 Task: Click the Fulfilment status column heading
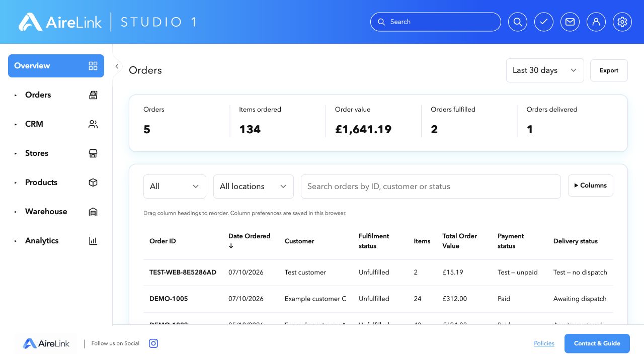(x=374, y=241)
